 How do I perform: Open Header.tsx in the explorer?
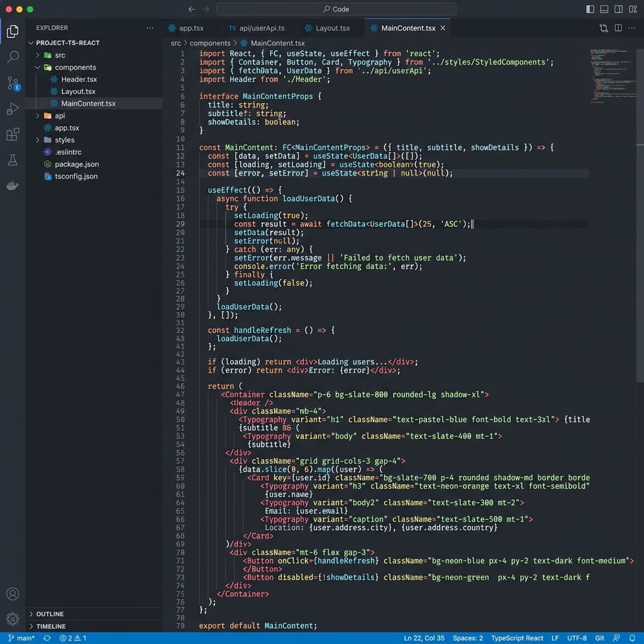(x=79, y=79)
